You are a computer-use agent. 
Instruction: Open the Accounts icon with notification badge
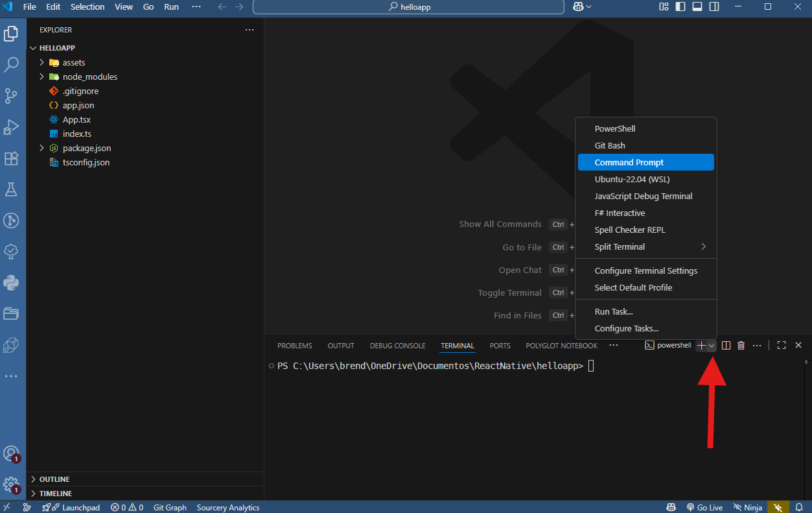[x=13, y=453]
